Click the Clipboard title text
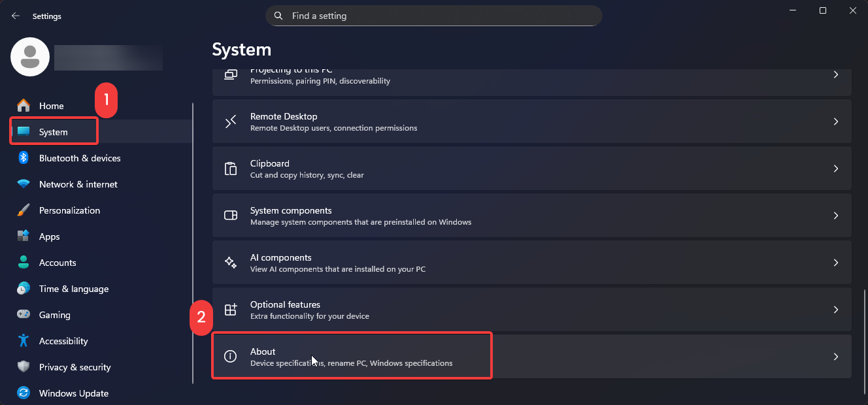Screen dimensions: 868x405 click(x=269, y=163)
